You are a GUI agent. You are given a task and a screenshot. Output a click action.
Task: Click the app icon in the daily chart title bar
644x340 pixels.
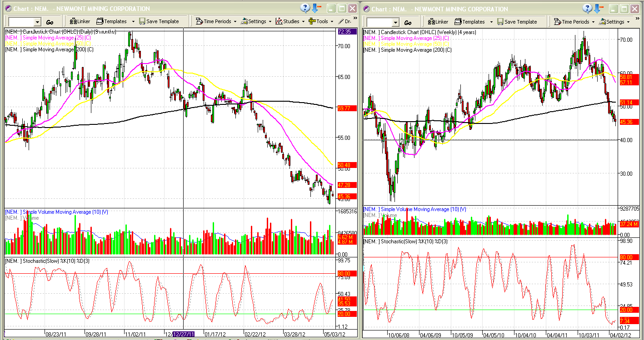point(8,9)
